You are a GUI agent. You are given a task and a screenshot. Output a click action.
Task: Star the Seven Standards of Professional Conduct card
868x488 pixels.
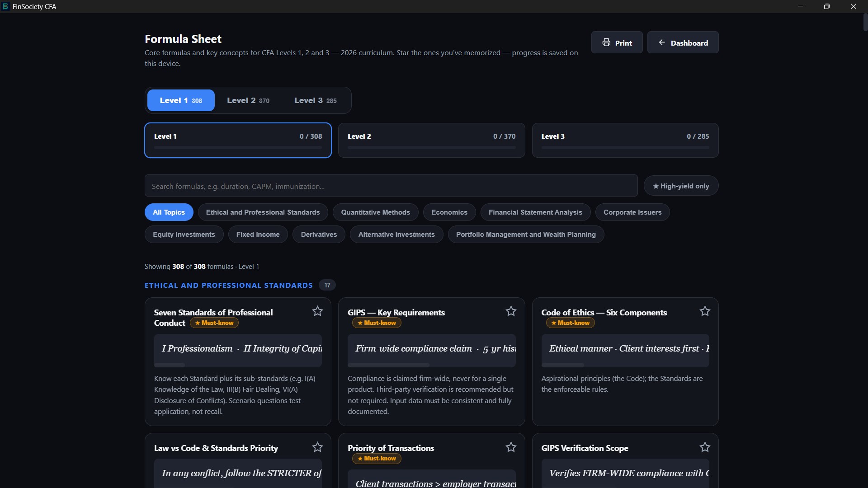317,311
